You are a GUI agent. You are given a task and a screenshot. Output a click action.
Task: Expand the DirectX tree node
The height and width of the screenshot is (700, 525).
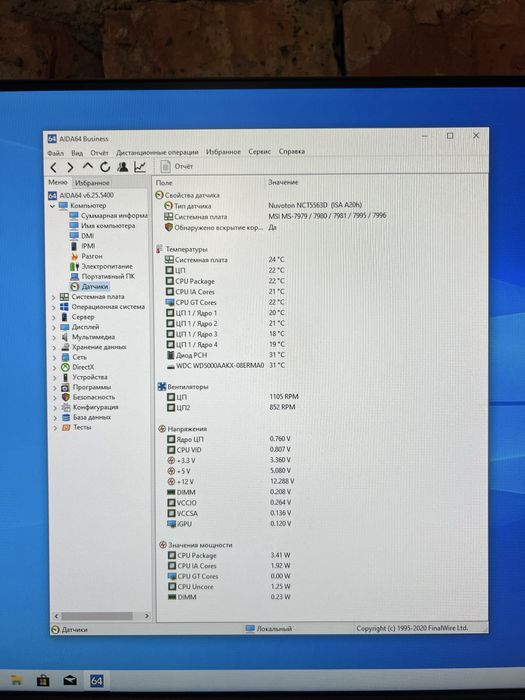54,367
